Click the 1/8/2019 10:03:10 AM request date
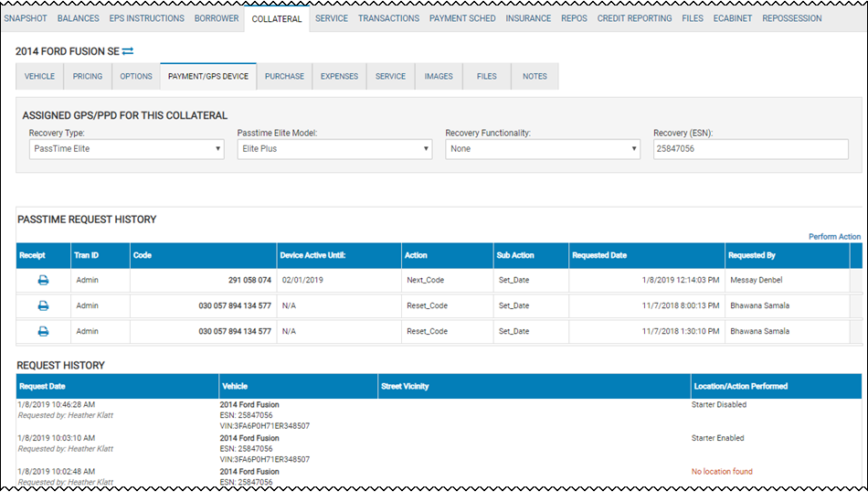Image resolution: width=868 pixels, height=492 pixels. tap(56, 438)
